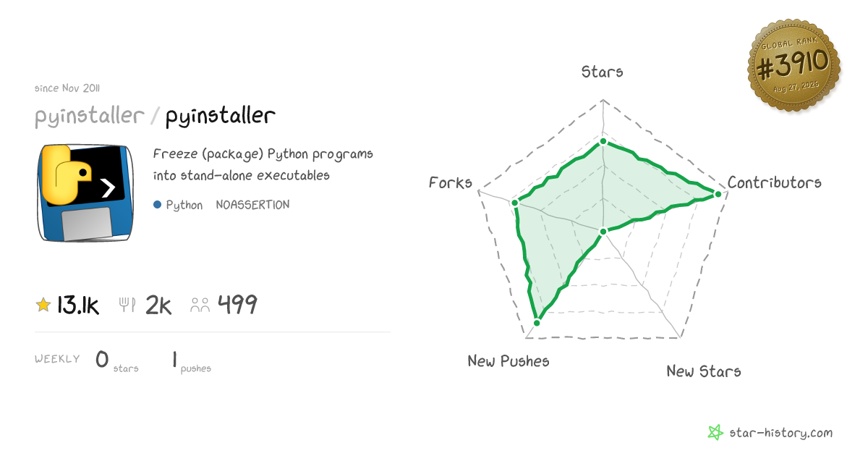Click the weekly stars count

102,359
